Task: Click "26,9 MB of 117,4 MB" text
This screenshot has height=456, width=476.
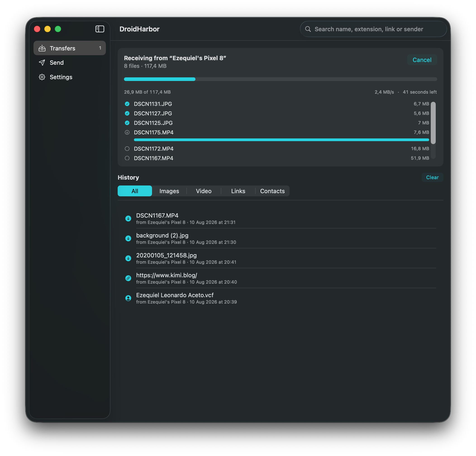Action: pyautogui.click(x=148, y=92)
